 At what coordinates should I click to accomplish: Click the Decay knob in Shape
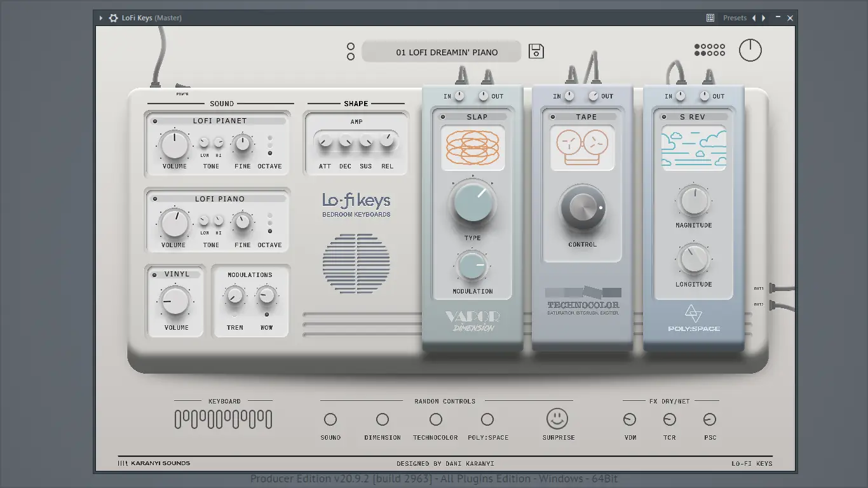click(x=345, y=140)
